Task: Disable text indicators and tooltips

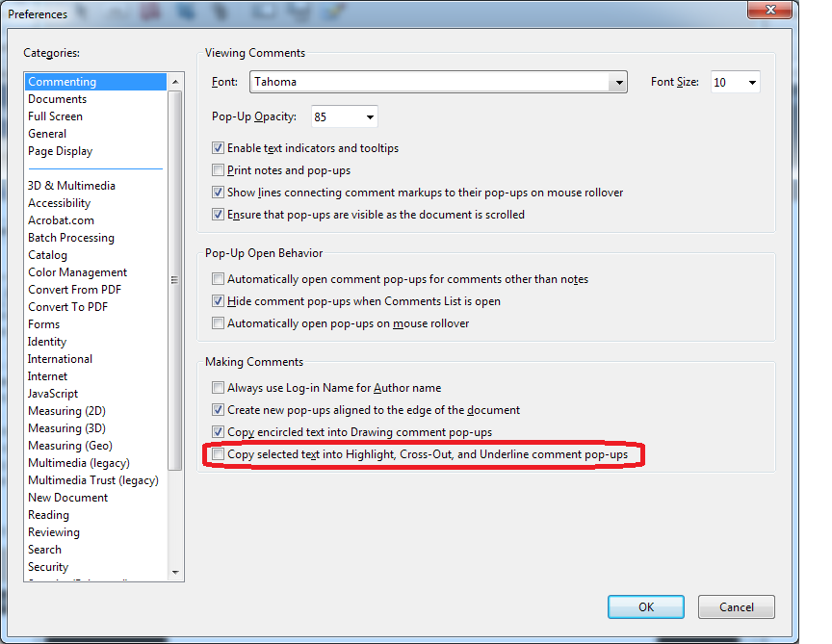Action: coord(218,147)
